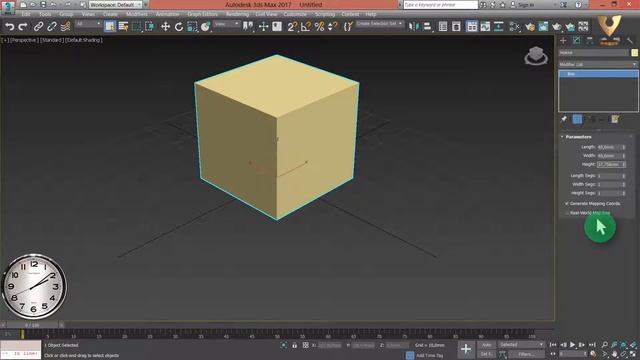Toggle Angle Snap on the toolbar
Screen dimensions: 640x360
(306, 27)
